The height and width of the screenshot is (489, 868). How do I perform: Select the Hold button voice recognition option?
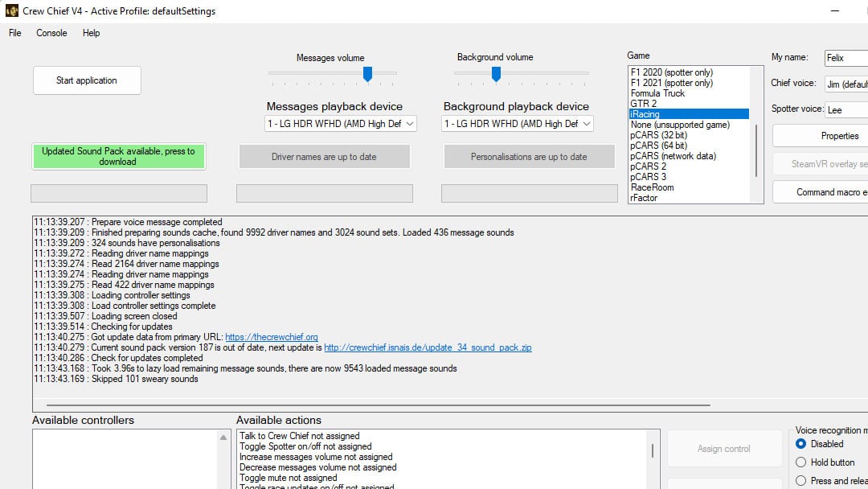[x=800, y=462]
